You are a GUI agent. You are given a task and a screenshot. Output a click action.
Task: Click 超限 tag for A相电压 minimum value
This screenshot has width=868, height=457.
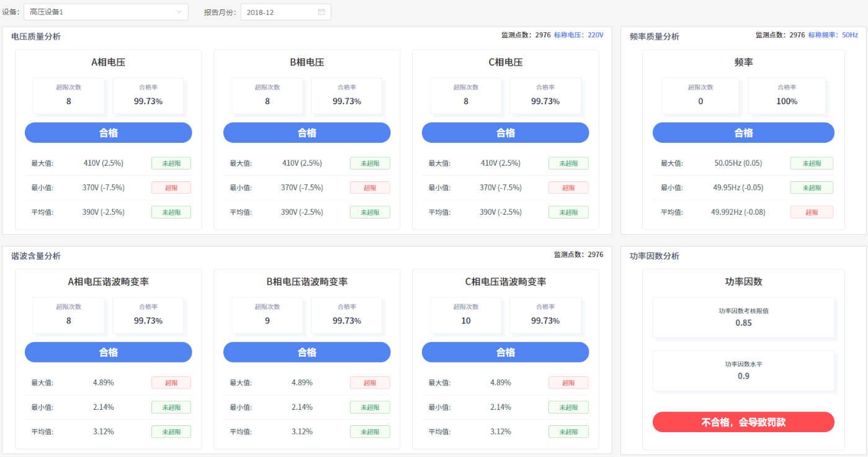171,188
